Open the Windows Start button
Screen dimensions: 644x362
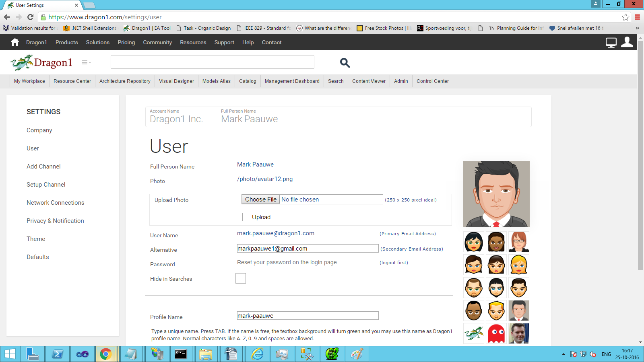[x=10, y=354]
